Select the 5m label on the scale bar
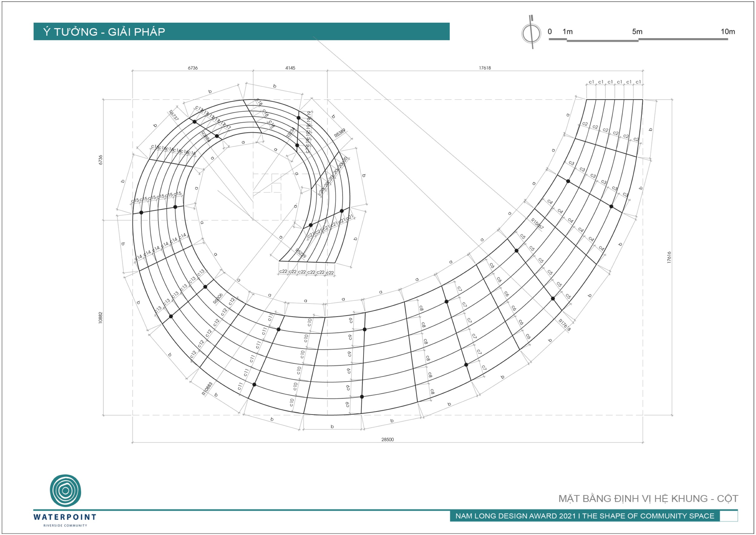Image resolution: width=756 pixels, height=535 pixels. 637,32
